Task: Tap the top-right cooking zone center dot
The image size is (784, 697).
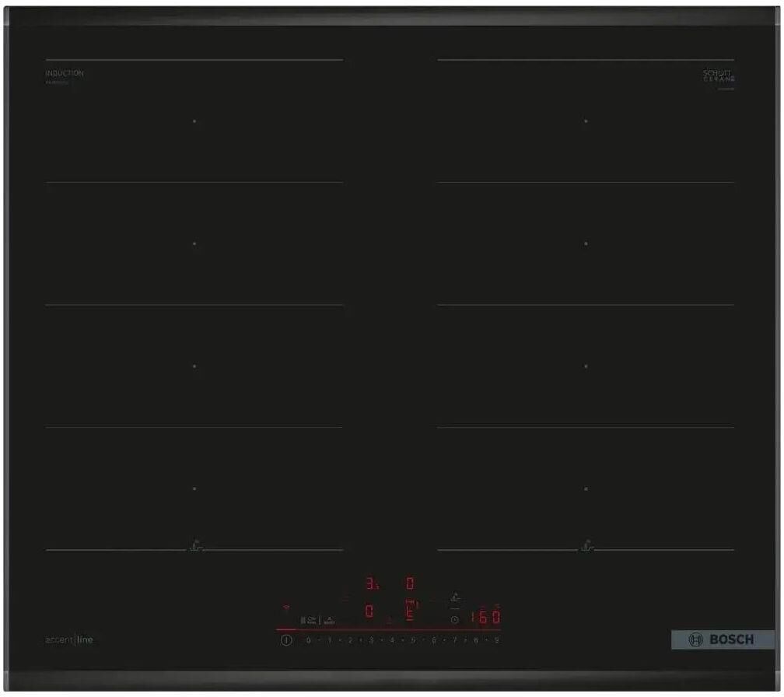Action: click(586, 121)
